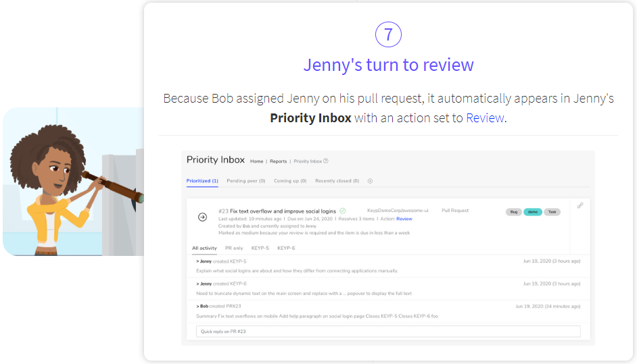Click the Jenny with telescope illustration
Screen dimensions: 637x364
click(74, 182)
